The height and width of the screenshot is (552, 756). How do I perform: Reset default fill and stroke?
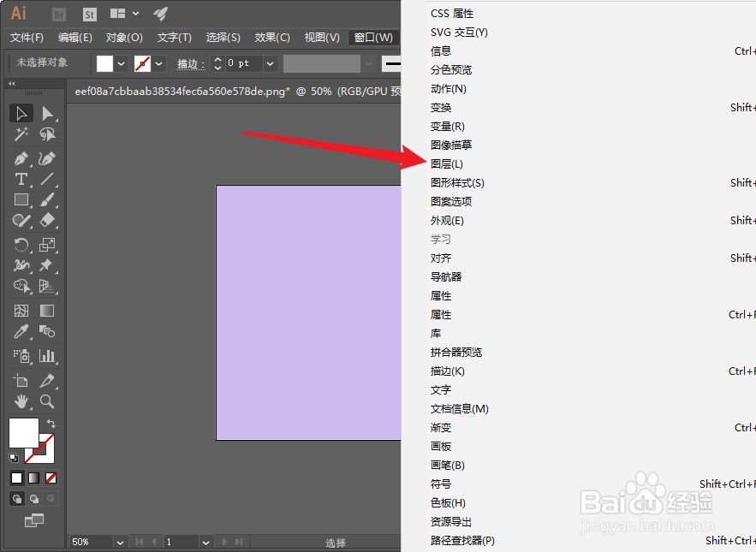[14, 458]
